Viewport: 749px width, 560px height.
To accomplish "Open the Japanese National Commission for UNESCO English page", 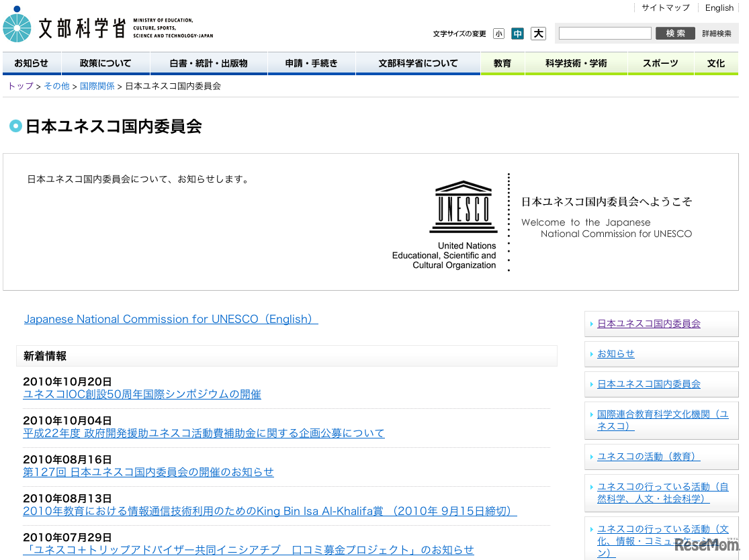I will click(171, 319).
